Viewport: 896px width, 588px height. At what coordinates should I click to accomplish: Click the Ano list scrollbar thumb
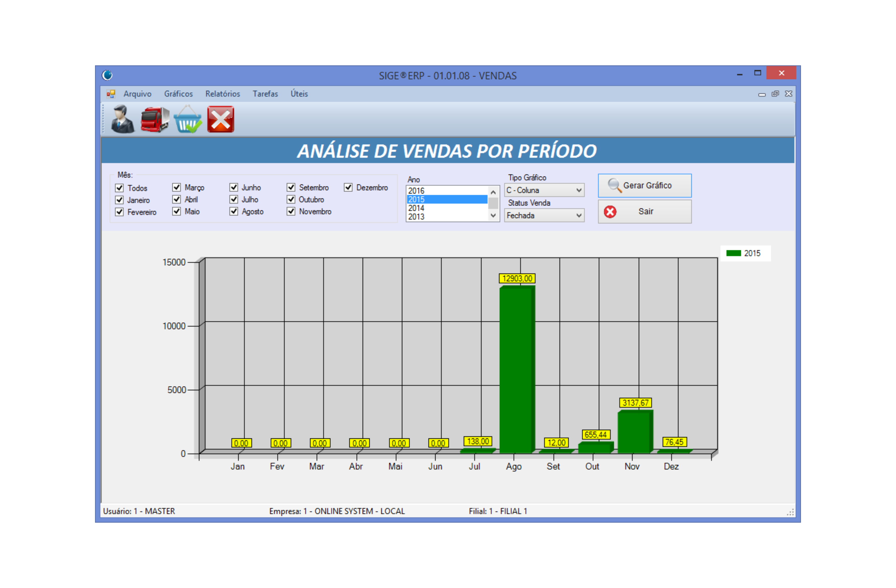point(493,203)
